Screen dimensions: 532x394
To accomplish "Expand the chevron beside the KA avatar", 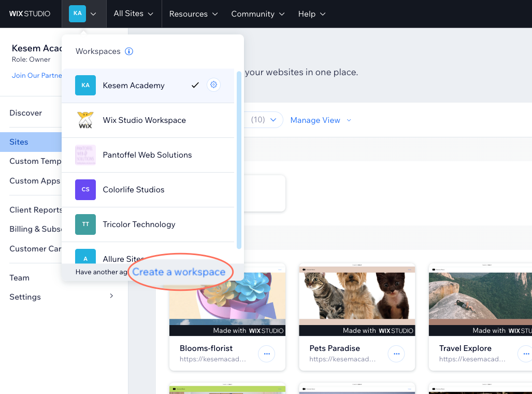I will 93,14.
